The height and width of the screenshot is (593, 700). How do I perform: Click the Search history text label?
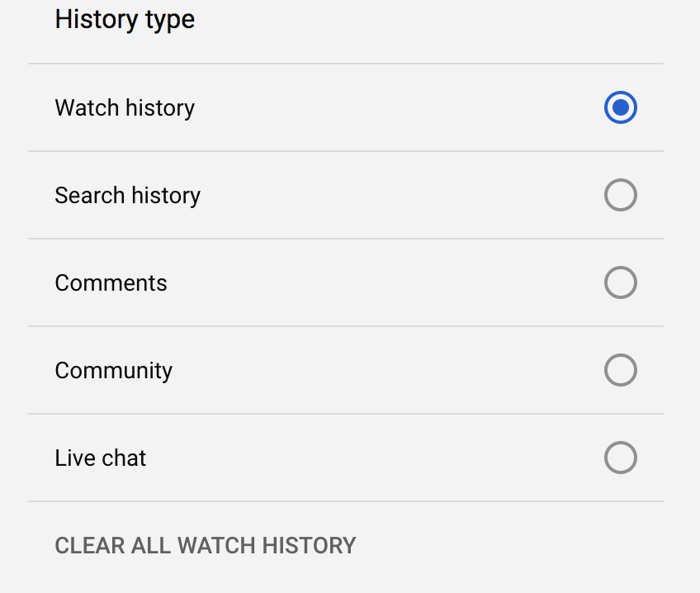pos(127,195)
